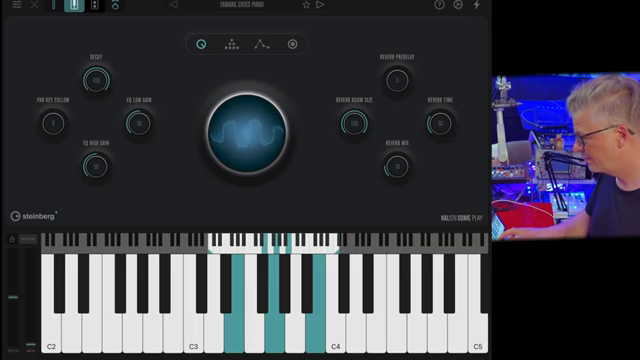Click the Reverb Mix knob
Image resolution: width=640 pixels, height=360 pixels.
pos(397,167)
